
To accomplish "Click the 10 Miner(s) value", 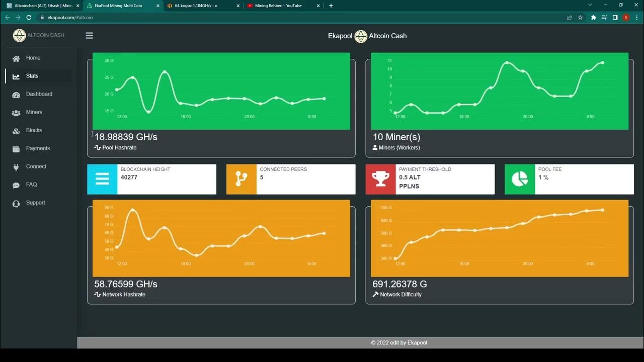I will click(x=396, y=137).
